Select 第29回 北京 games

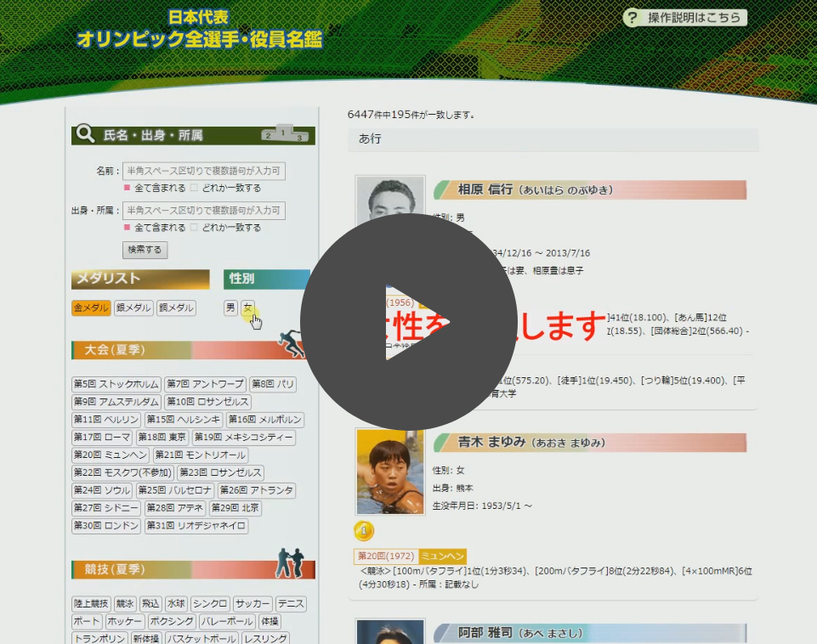235,508
